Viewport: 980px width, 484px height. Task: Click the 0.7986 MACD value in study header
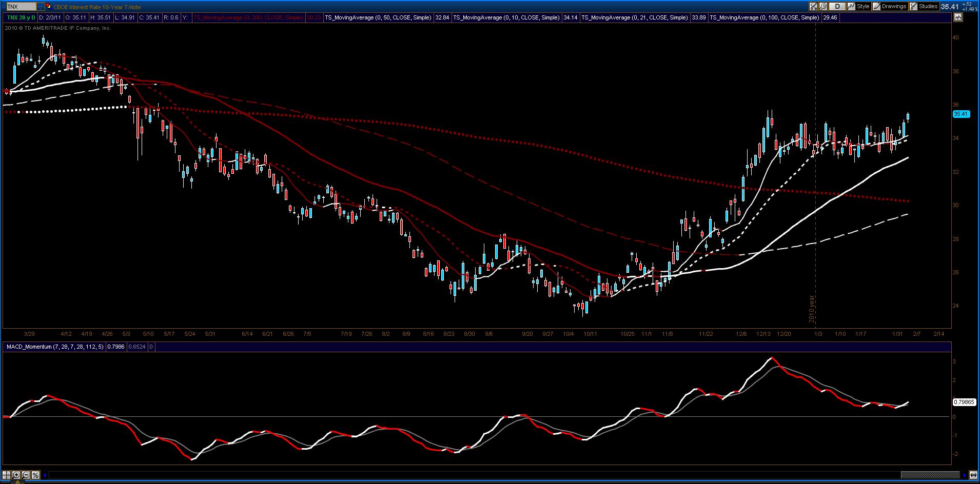point(115,347)
